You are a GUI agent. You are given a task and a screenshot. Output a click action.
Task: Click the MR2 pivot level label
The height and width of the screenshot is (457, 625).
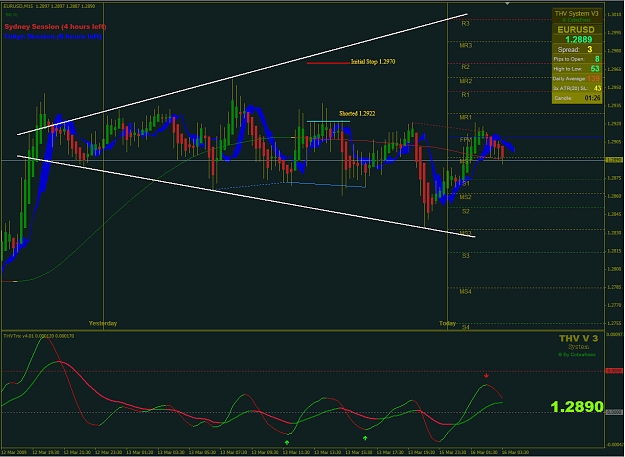tap(466, 81)
